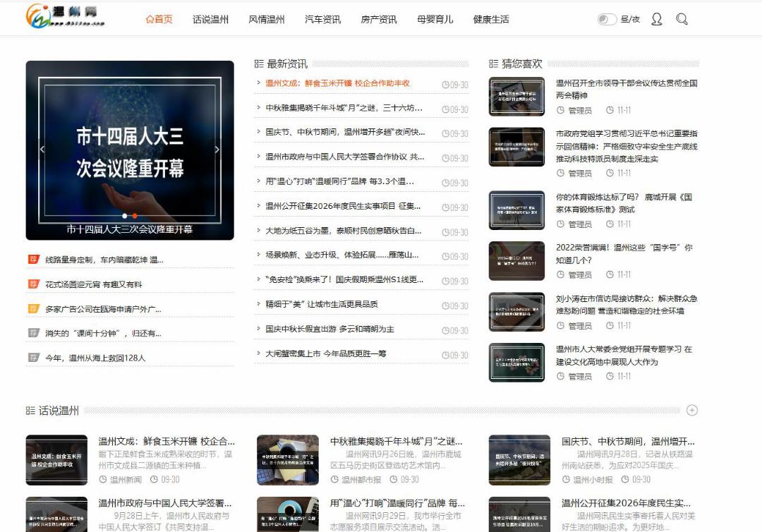Toggle the day/night mode switch

point(607,19)
